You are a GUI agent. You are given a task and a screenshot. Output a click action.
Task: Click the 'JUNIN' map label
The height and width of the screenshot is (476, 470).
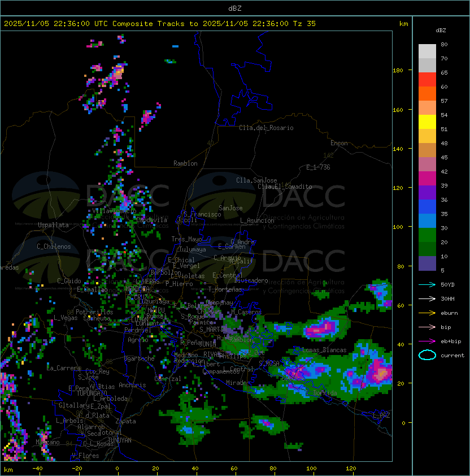[x=207, y=344]
